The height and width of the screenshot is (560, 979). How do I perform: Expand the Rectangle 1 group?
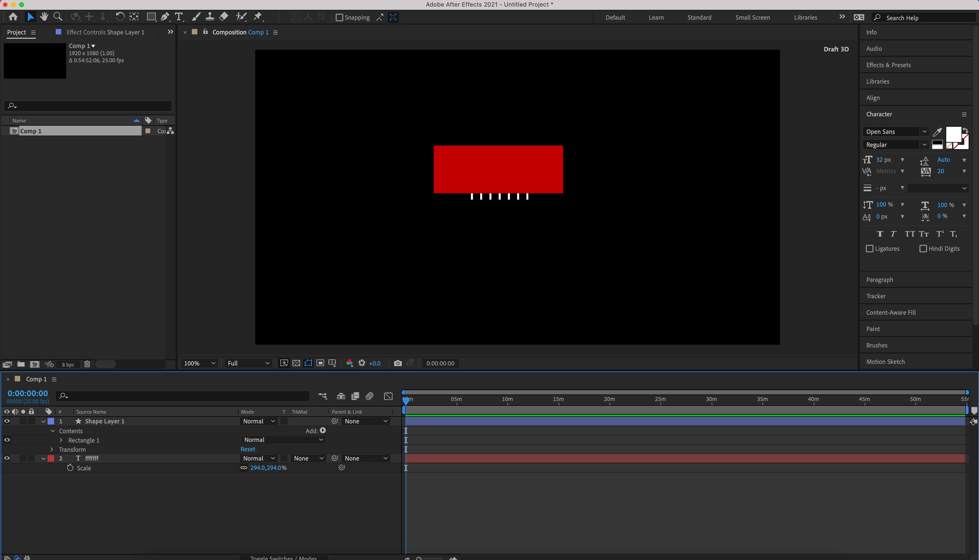61,440
